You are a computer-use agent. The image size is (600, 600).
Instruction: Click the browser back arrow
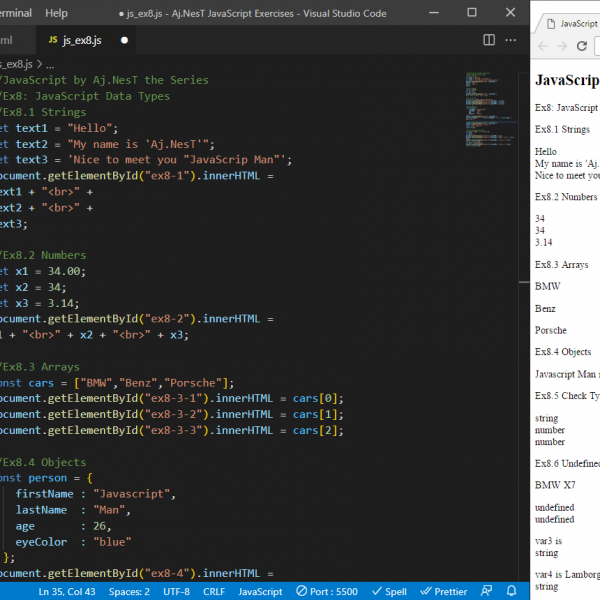[543, 46]
